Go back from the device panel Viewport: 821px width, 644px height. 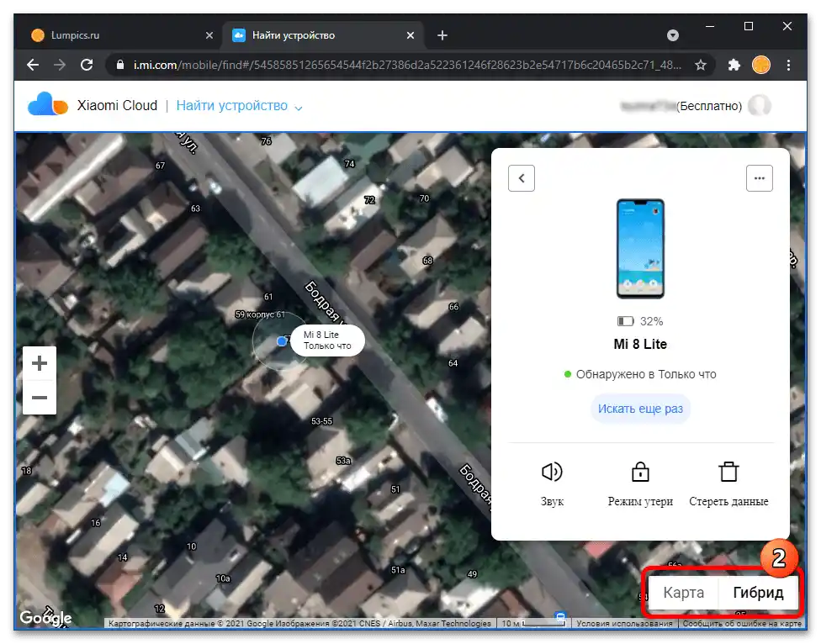point(522,178)
